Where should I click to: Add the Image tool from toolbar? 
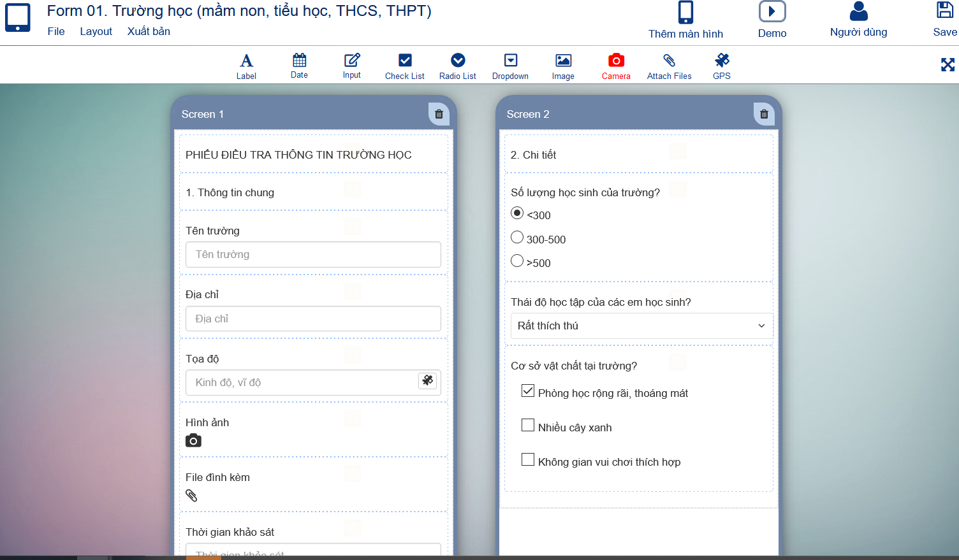[x=563, y=66]
